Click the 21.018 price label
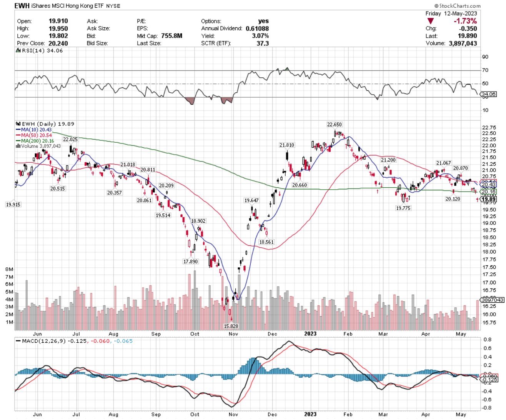The height and width of the screenshot is (420, 506). (x=128, y=165)
